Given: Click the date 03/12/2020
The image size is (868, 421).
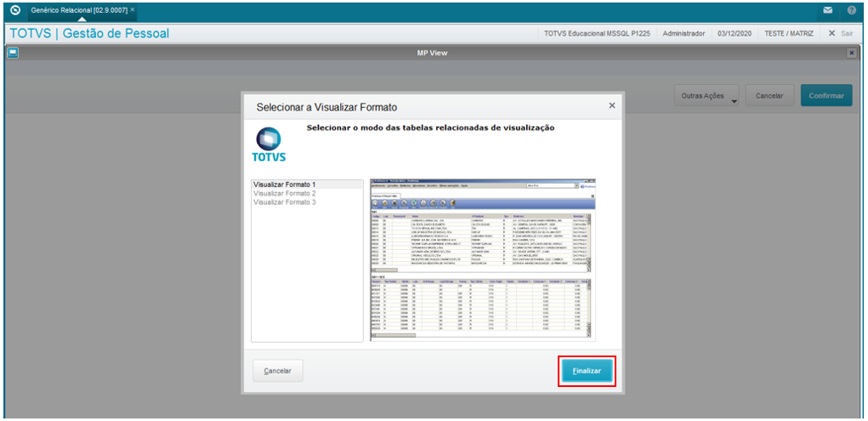Looking at the screenshot, I should pos(735,33).
